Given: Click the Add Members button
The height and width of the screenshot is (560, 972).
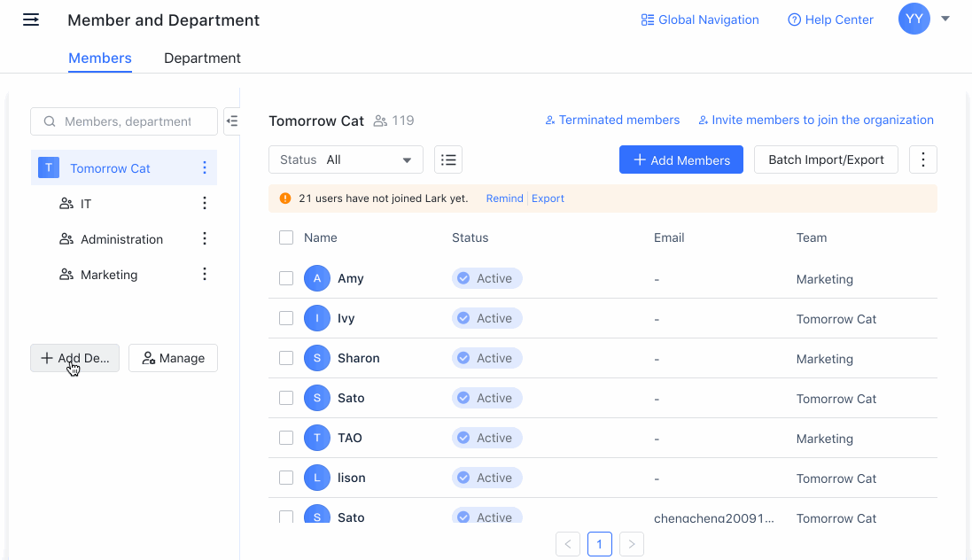Looking at the screenshot, I should click(680, 159).
